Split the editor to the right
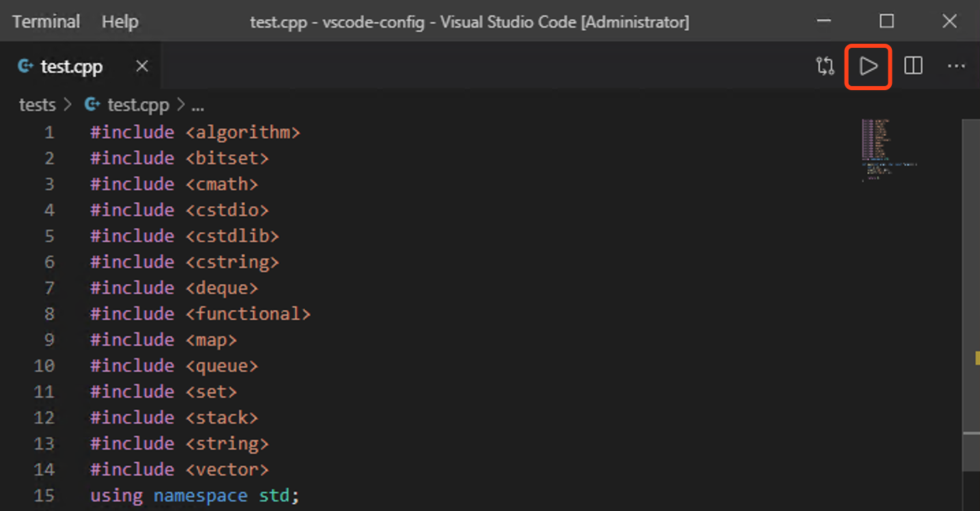 click(x=913, y=66)
